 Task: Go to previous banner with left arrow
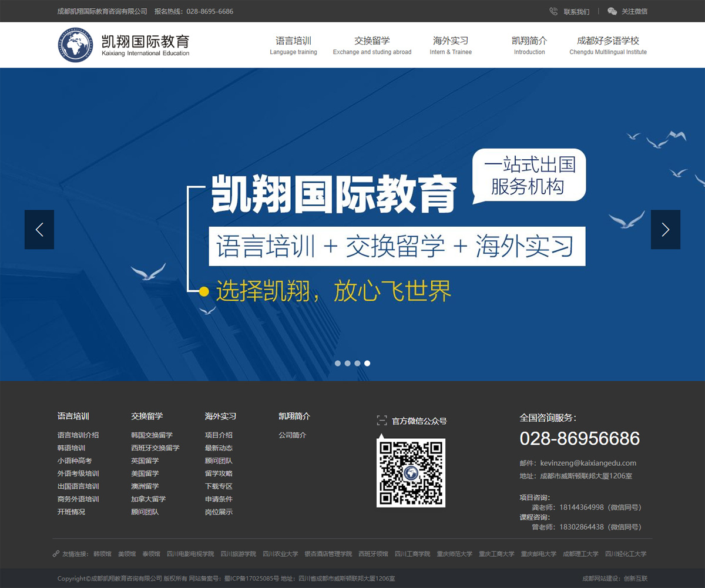(39, 230)
